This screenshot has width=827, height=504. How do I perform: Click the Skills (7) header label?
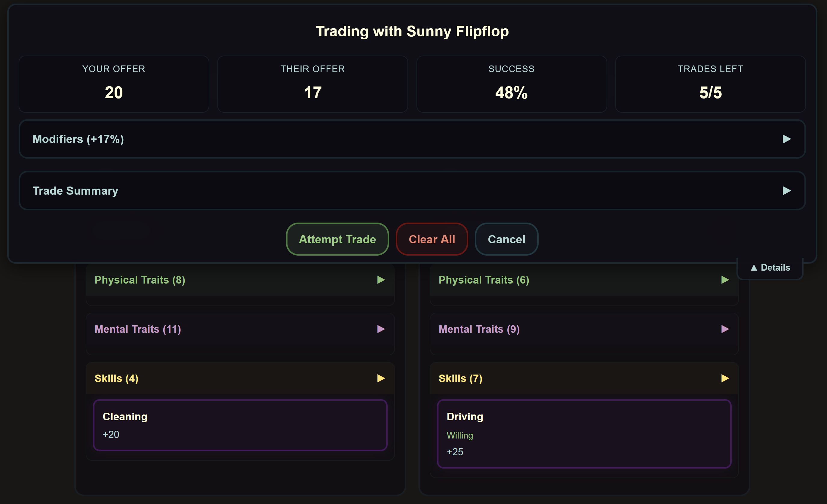click(460, 378)
